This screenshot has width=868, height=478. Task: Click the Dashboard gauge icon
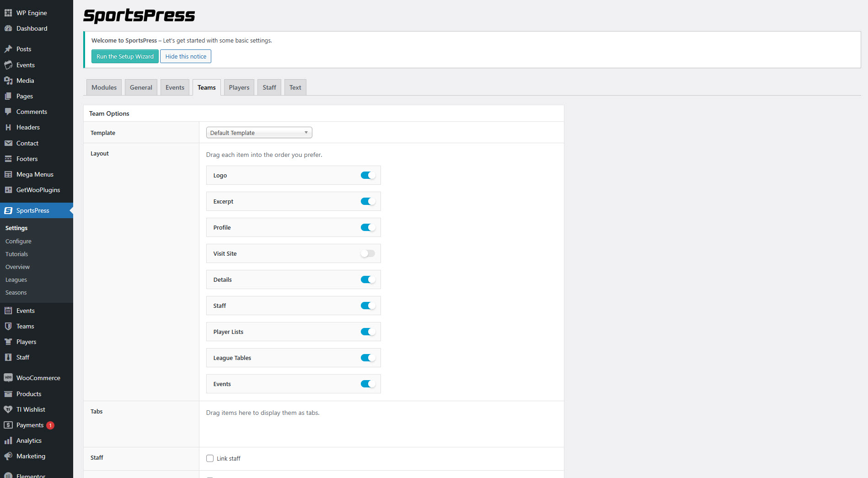coord(8,28)
